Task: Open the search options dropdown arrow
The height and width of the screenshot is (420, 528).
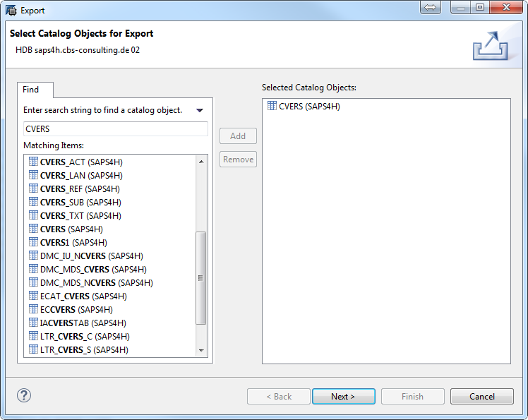Action: (200, 110)
